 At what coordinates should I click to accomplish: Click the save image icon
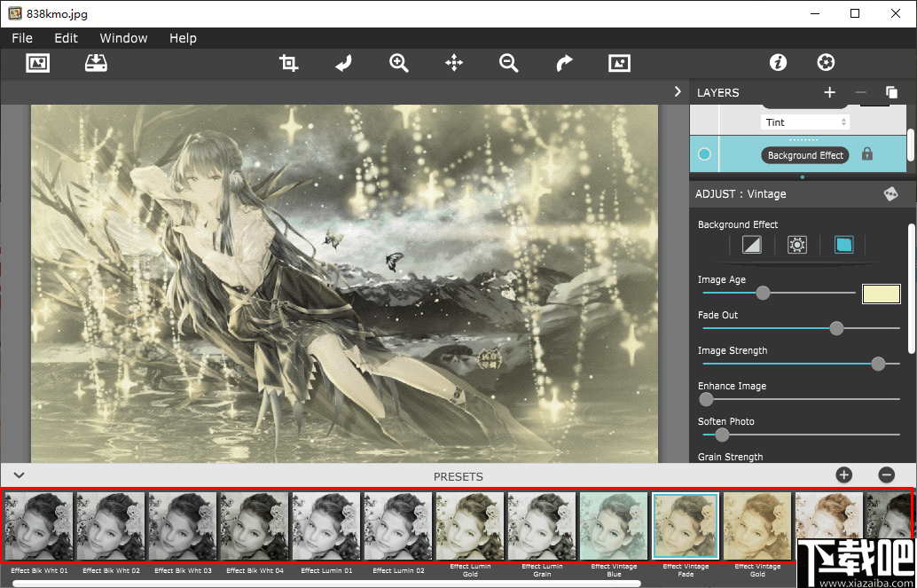[96, 63]
